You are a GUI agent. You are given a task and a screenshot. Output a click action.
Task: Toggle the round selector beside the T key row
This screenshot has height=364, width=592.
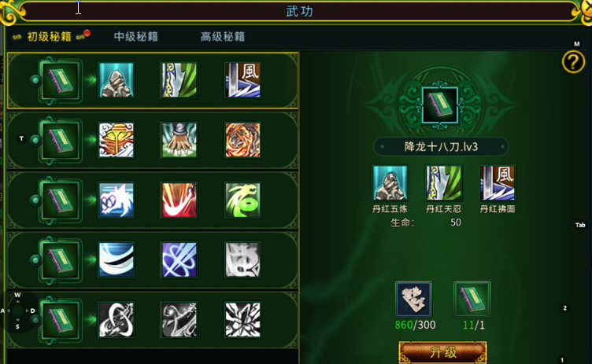(x=35, y=140)
